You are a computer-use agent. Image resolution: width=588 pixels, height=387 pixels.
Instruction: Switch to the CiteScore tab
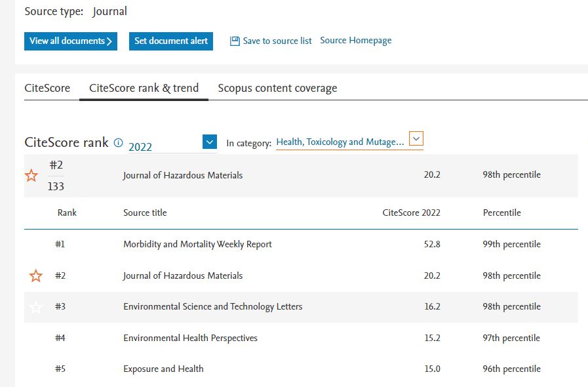tap(47, 88)
